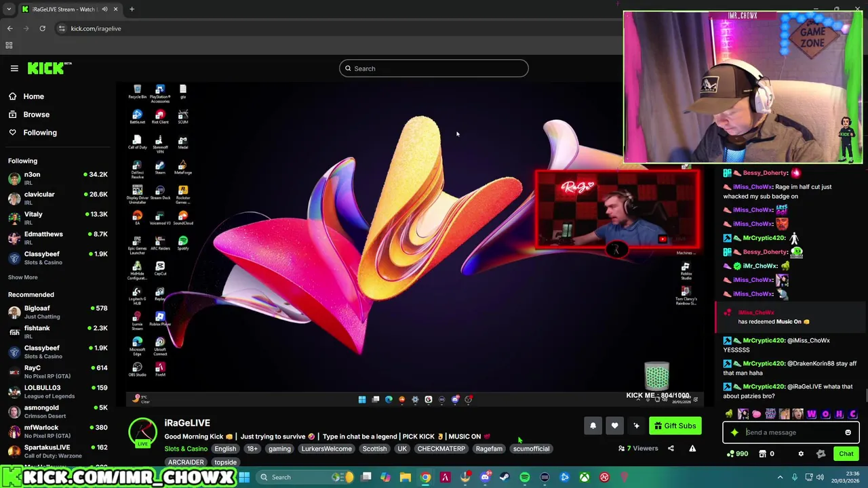Open channel points 990 balance
The width and height of the screenshot is (868, 488).
pos(737,454)
